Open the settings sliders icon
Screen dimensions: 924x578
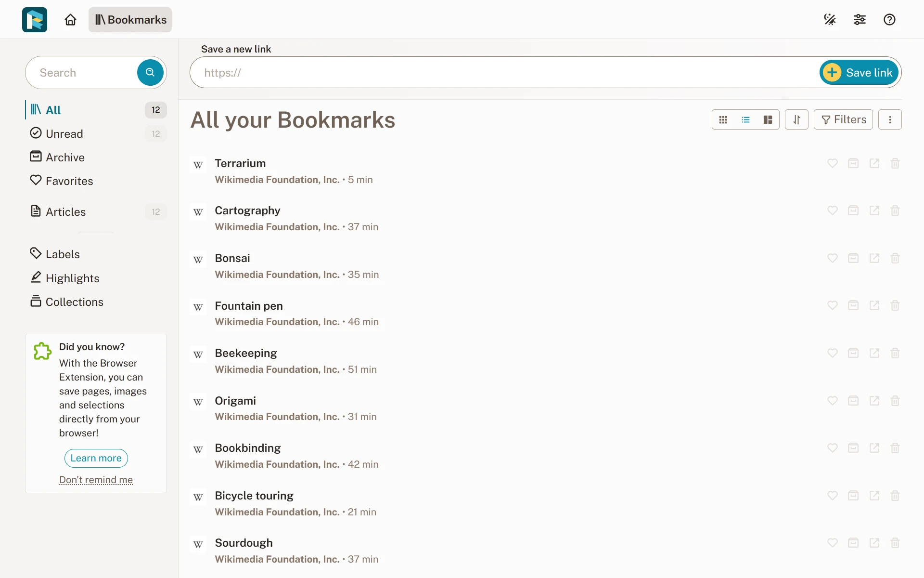860,20
